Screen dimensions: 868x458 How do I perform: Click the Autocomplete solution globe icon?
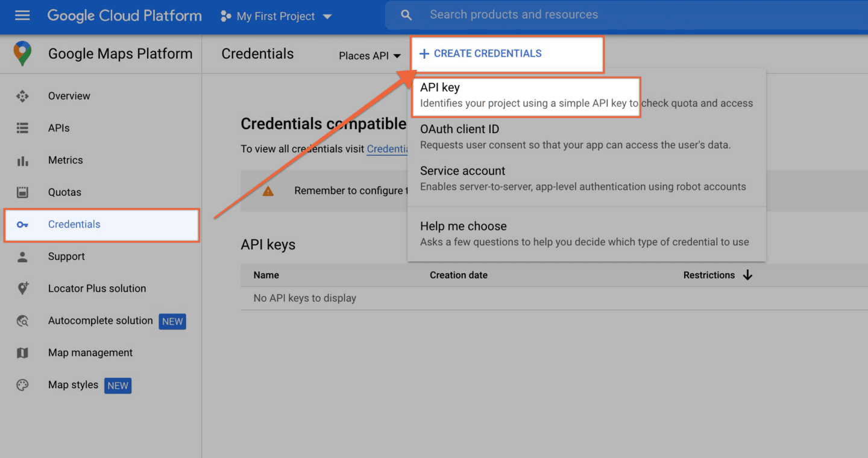pos(22,321)
